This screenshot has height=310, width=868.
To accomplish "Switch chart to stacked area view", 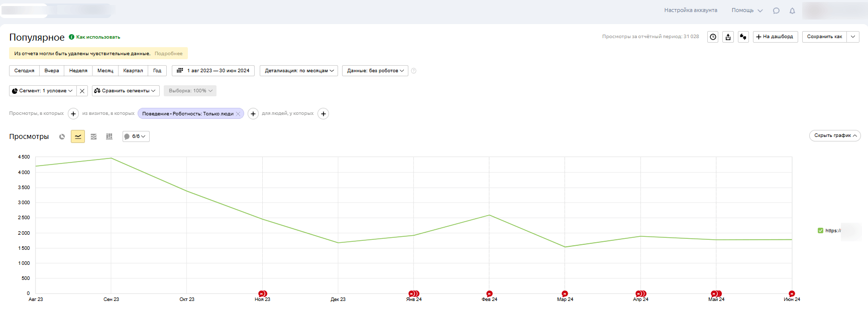I will 93,136.
